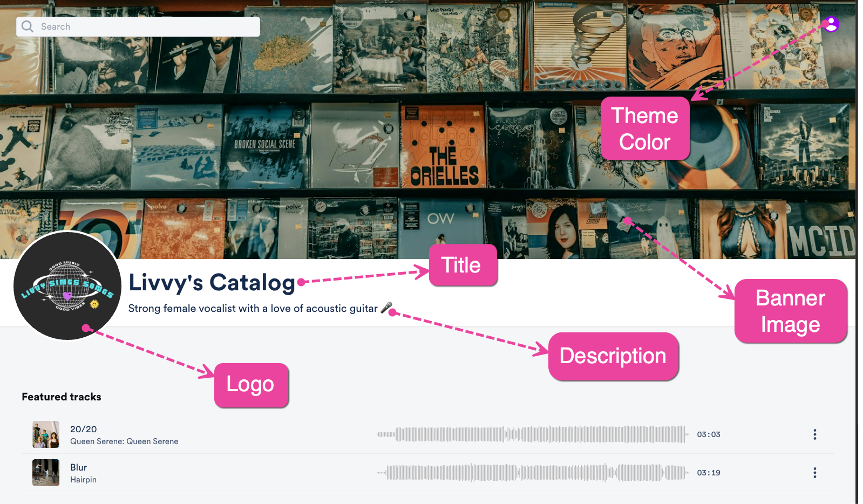Click the pink Banner Image label
The image size is (863, 504).
click(791, 311)
